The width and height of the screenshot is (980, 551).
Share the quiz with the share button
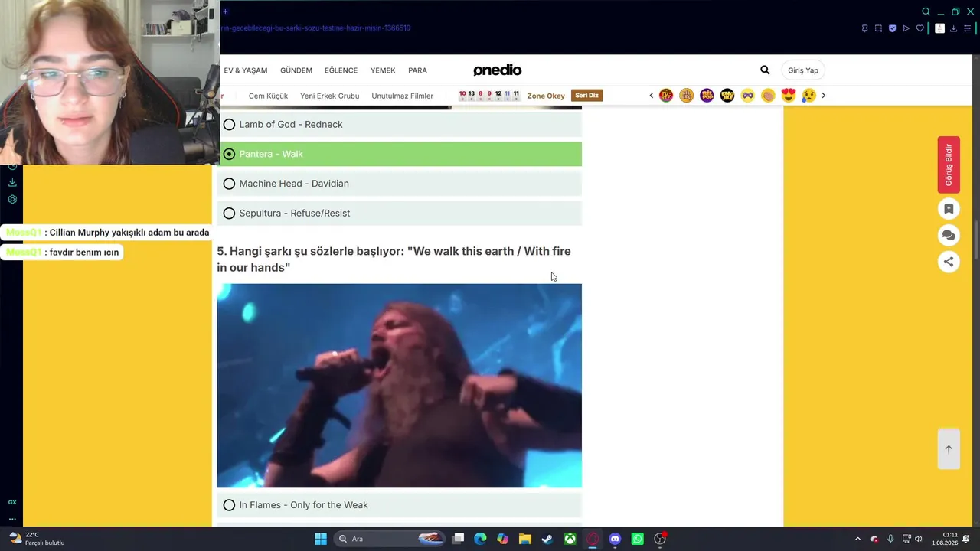point(949,262)
